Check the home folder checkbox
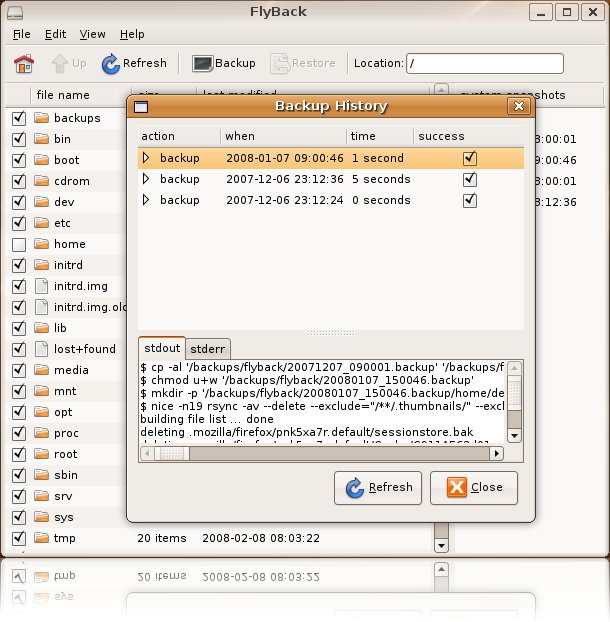 click(x=19, y=244)
